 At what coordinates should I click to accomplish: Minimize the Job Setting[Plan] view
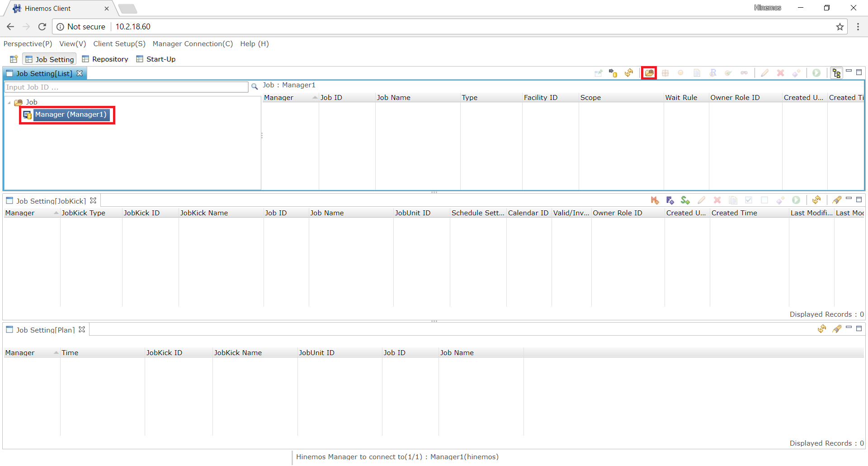point(849,328)
